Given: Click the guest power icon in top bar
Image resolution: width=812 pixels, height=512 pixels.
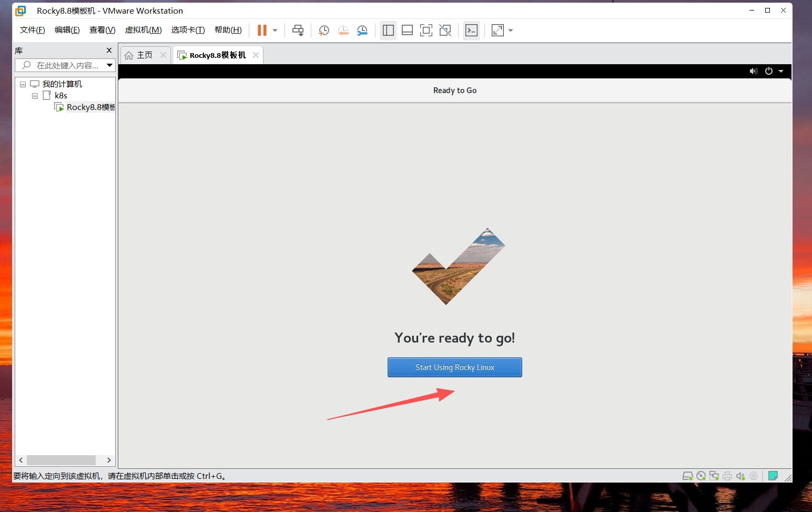Looking at the screenshot, I should (x=769, y=71).
